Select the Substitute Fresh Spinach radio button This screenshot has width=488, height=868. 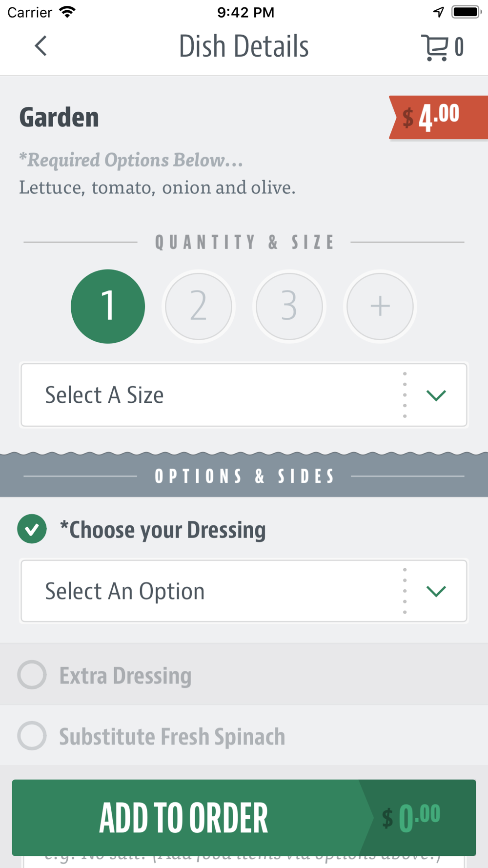pos(32,736)
